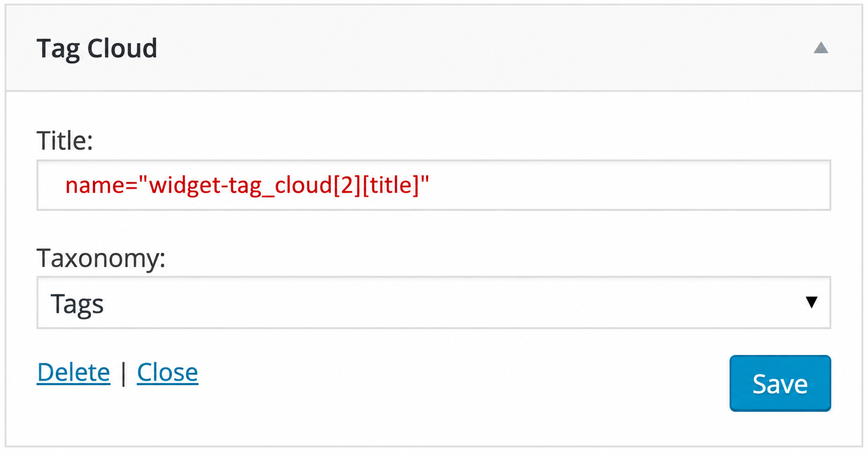Save the Tag Cloud widget settings
The image size is (868, 457).
pyautogui.click(x=780, y=384)
